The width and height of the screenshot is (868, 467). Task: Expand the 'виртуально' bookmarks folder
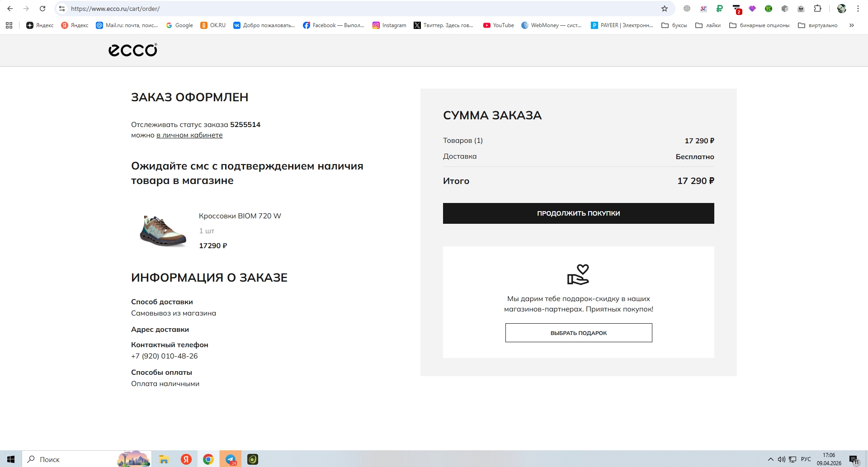(818, 25)
